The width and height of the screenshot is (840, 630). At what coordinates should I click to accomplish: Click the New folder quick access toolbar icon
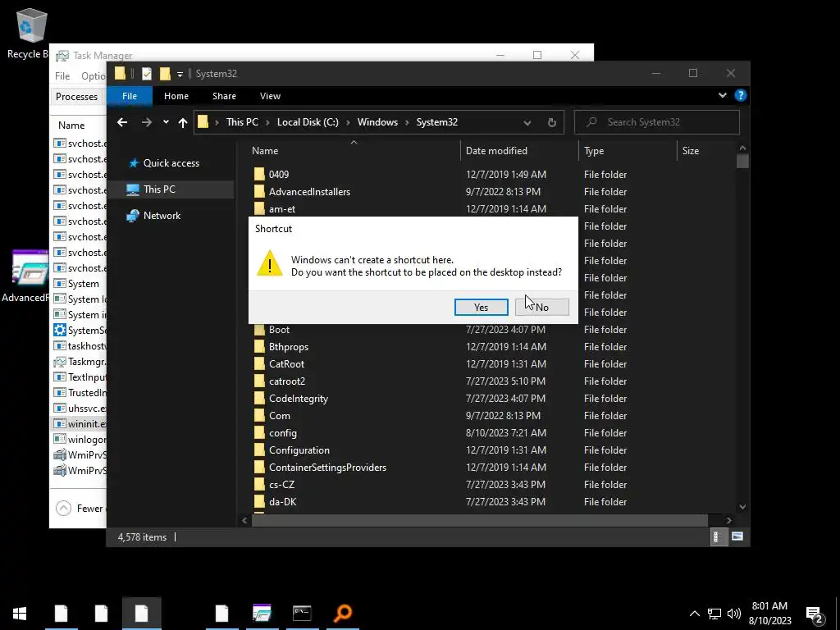coord(165,73)
